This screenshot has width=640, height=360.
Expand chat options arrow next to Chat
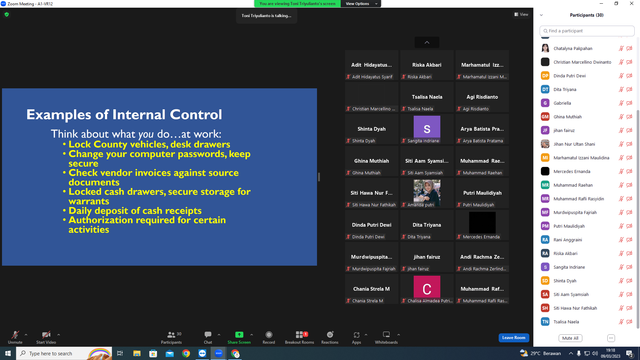pyautogui.click(x=219, y=335)
